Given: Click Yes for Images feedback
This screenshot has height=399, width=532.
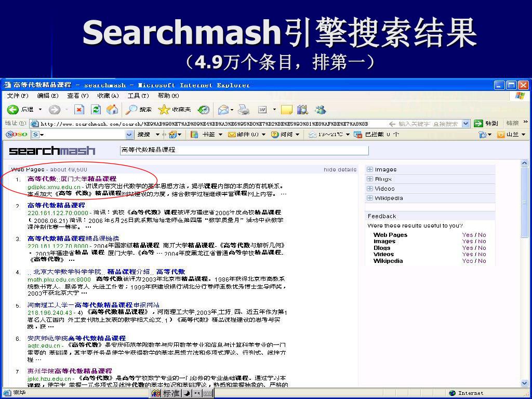Looking at the screenshot, I should click(467, 241).
